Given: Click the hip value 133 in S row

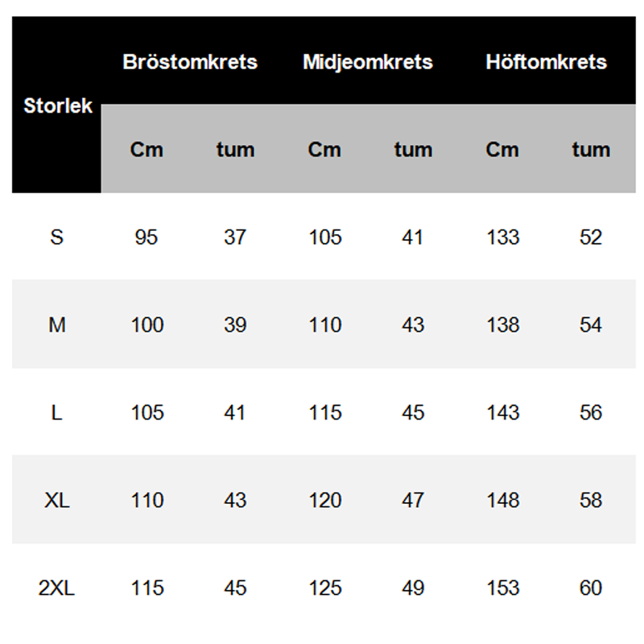Looking at the screenshot, I should pyautogui.click(x=502, y=237).
